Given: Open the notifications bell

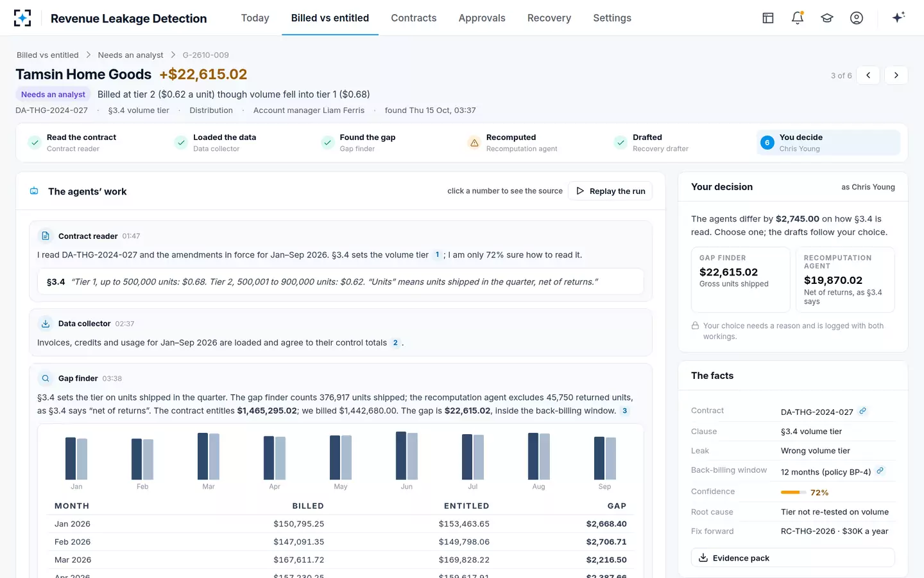Looking at the screenshot, I should [x=798, y=18].
